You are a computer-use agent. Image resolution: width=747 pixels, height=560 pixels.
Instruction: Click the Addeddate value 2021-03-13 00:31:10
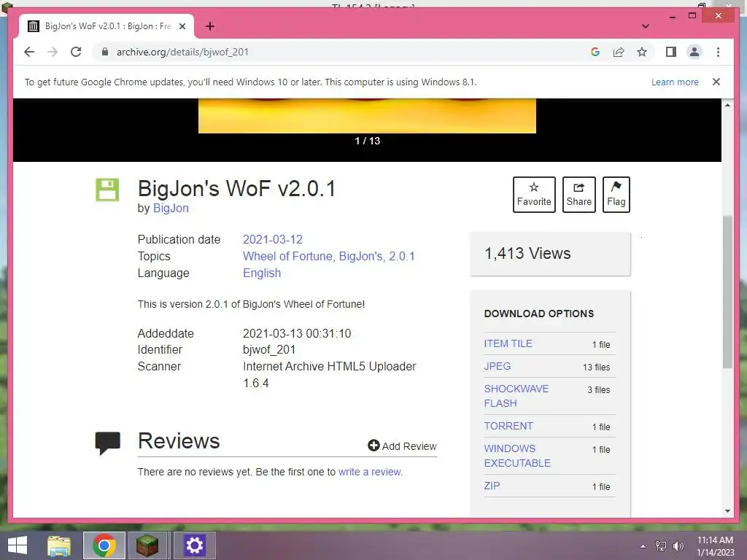coord(297,333)
